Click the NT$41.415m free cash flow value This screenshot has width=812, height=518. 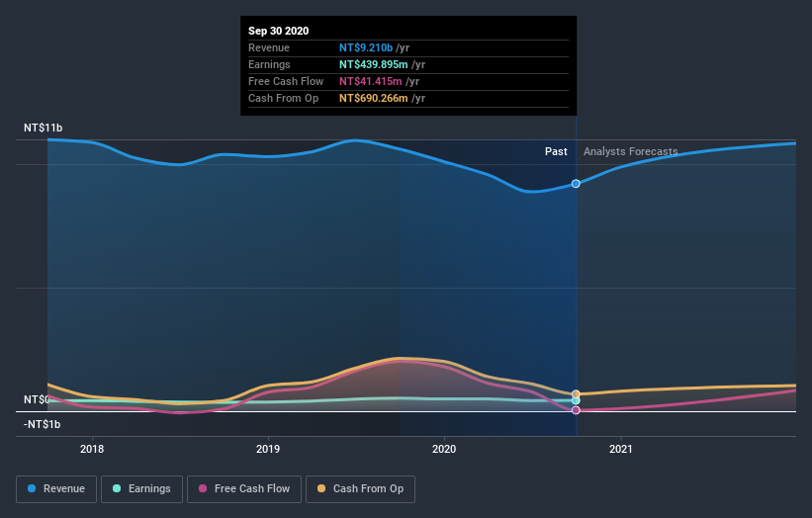pos(370,81)
